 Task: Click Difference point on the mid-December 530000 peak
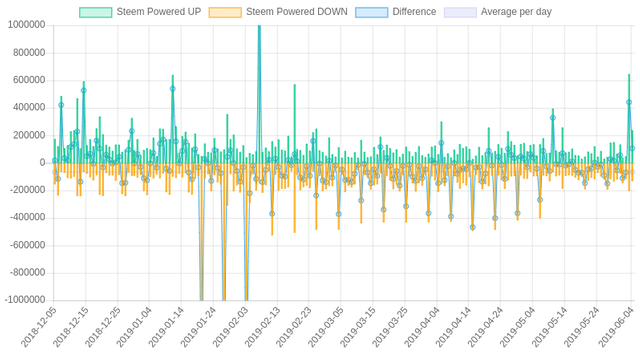[84, 91]
